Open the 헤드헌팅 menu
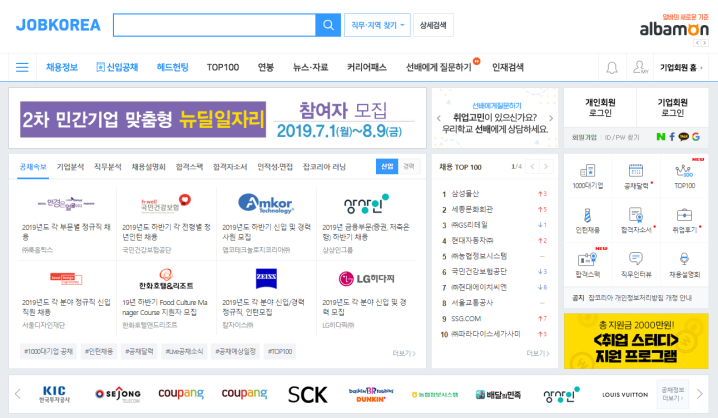 [x=172, y=67]
